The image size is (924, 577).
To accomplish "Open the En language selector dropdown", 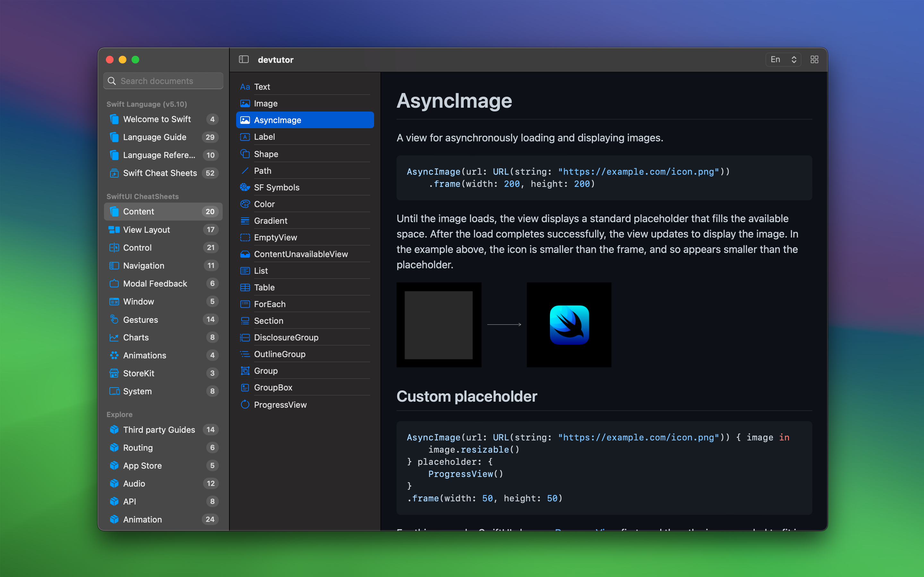I will [x=783, y=60].
